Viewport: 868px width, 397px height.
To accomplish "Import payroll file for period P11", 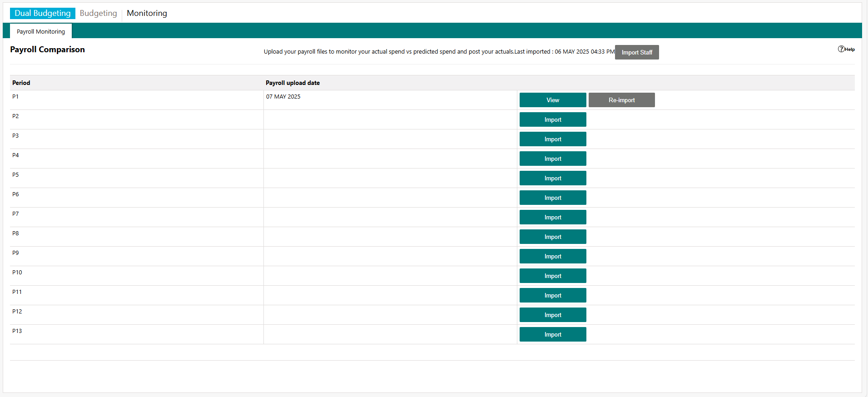I will 553,295.
